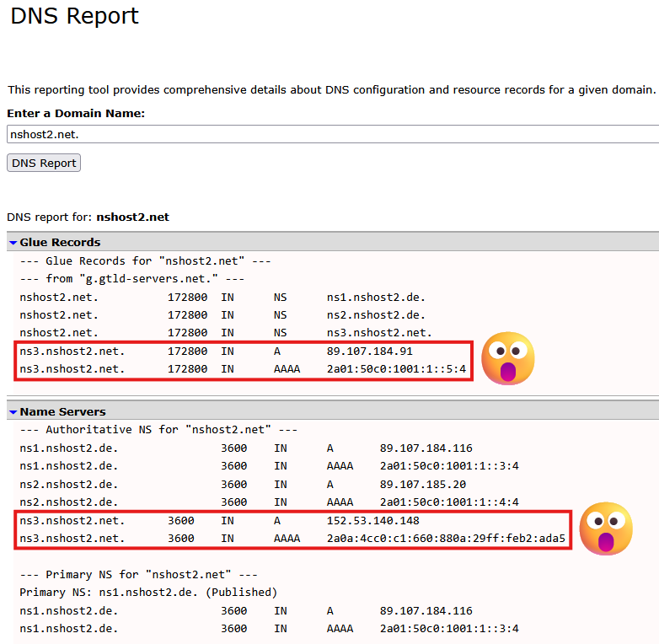Click the DNS Report page heading
The height and width of the screenshot is (644, 659).
coord(74,16)
